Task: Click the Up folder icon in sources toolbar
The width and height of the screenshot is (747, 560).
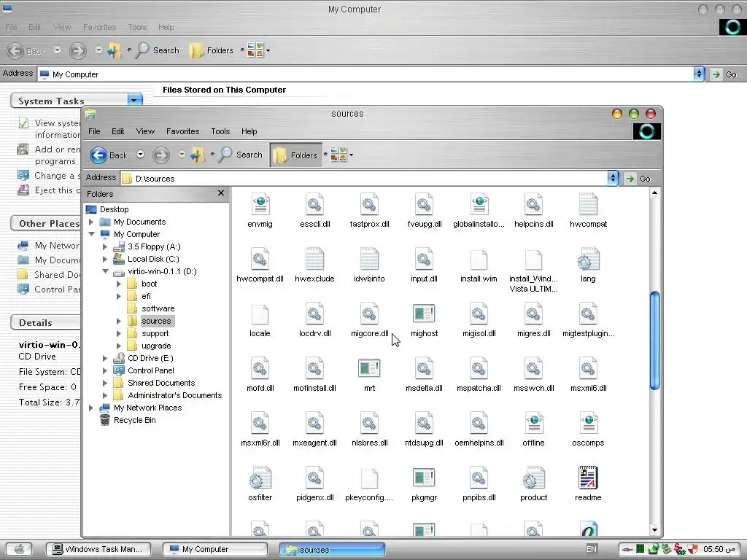Action: pyautogui.click(x=197, y=155)
